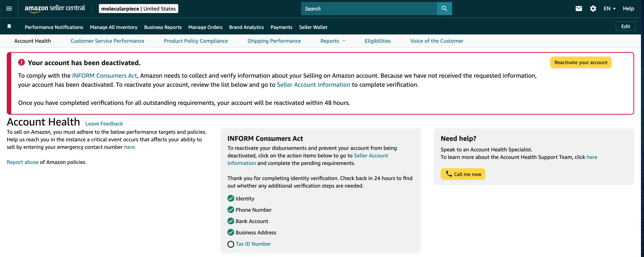
Task: Click inside the Search field
Action: [369, 9]
